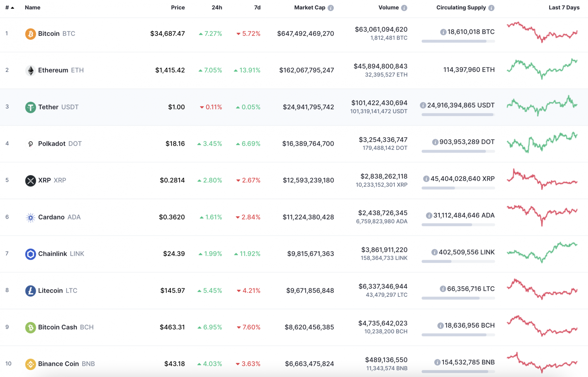Sort the table by Price column

(x=178, y=8)
